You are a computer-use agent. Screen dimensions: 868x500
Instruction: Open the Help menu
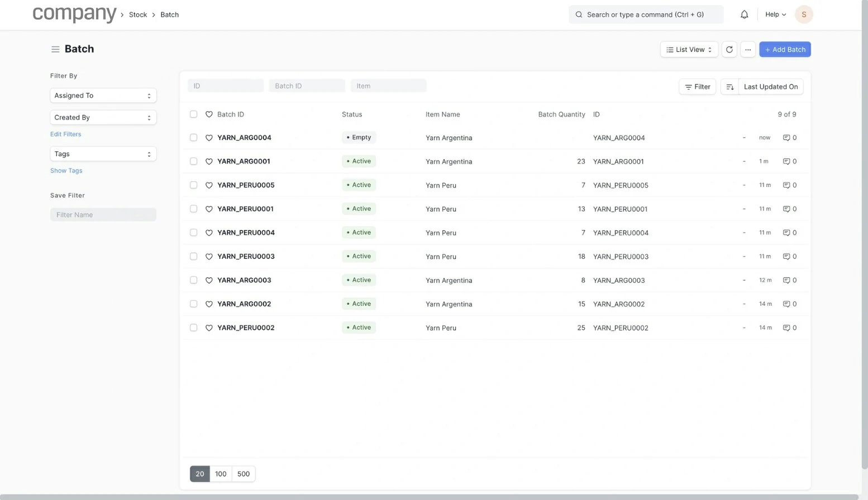pyautogui.click(x=775, y=15)
